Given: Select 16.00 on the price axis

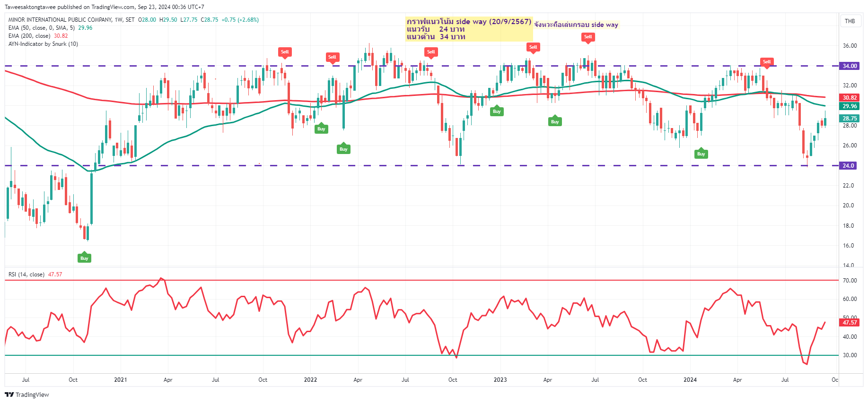Looking at the screenshot, I should 850,246.
